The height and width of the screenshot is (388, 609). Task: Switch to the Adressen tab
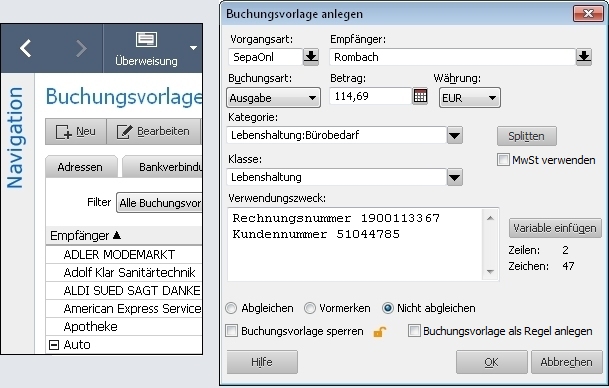[81, 167]
